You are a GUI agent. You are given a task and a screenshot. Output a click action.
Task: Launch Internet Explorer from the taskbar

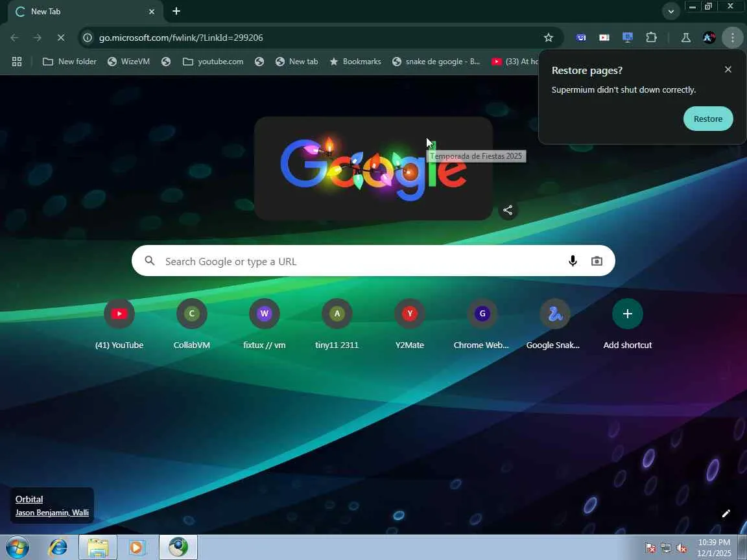tap(58, 547)
